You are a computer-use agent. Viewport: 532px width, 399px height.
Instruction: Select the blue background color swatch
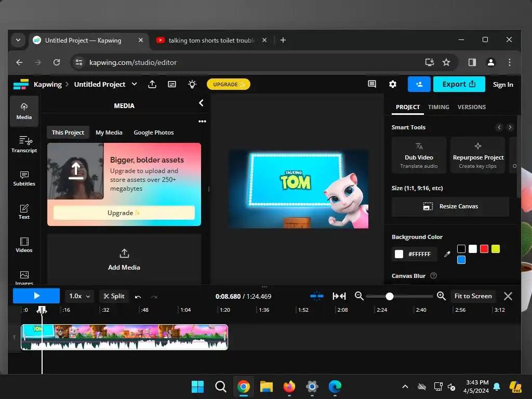461,260
